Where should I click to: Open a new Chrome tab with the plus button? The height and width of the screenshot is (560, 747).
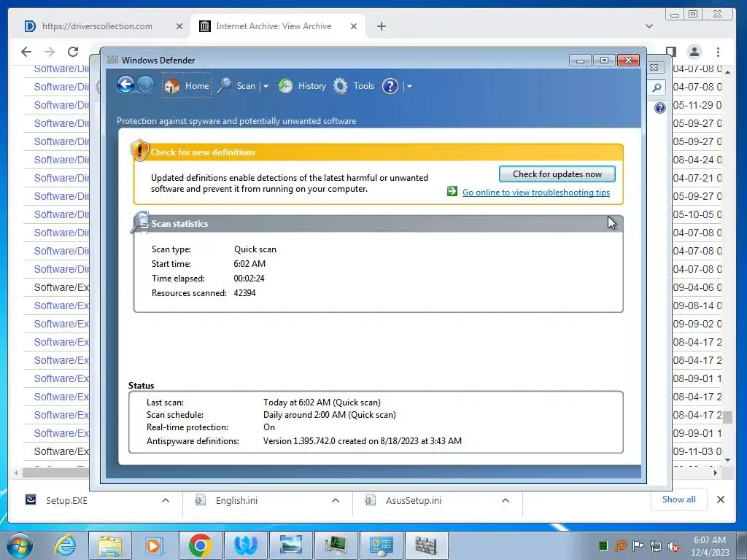[x=381, y=26]
